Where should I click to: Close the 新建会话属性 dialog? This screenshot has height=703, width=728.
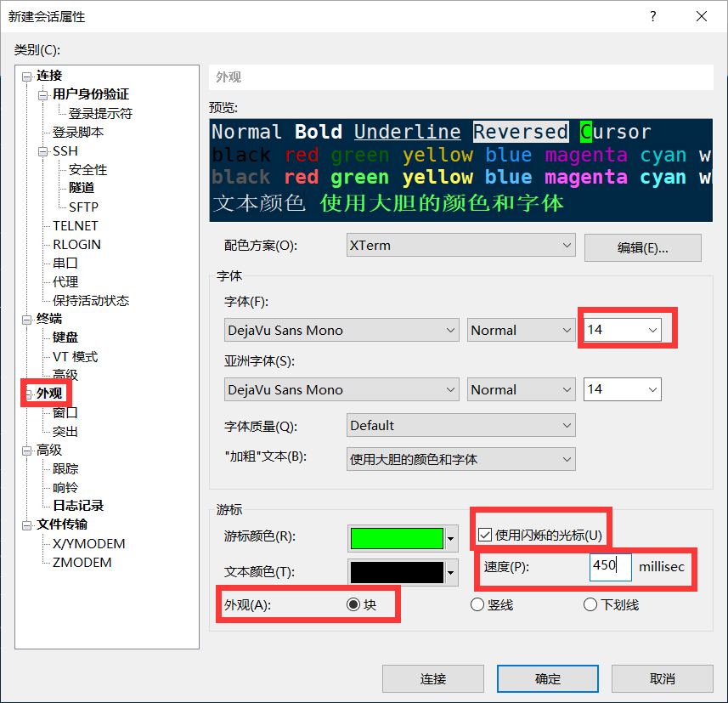tap(702, 17)
